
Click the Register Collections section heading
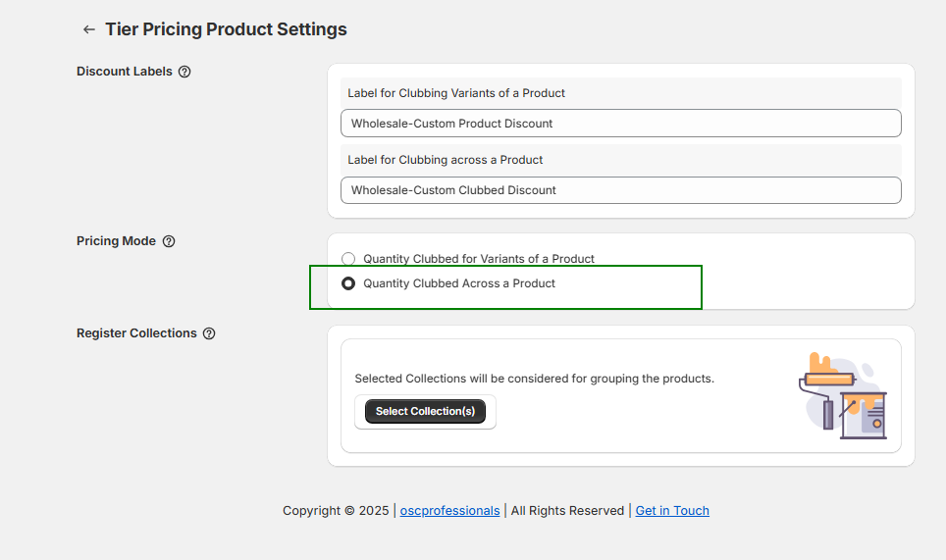tap(136, 333)
